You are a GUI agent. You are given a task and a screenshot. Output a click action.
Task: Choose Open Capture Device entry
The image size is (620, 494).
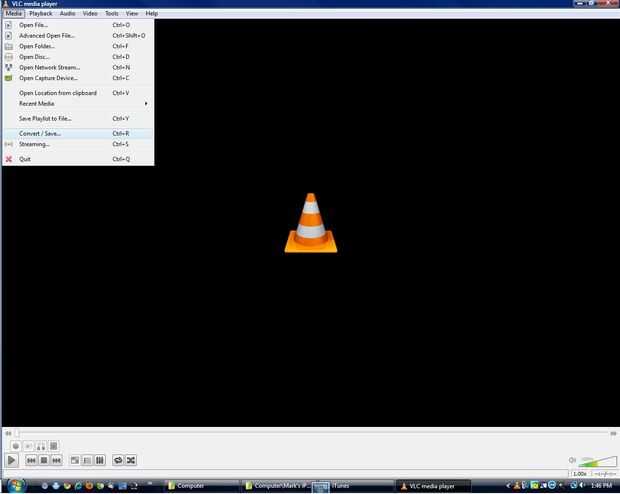78,78
